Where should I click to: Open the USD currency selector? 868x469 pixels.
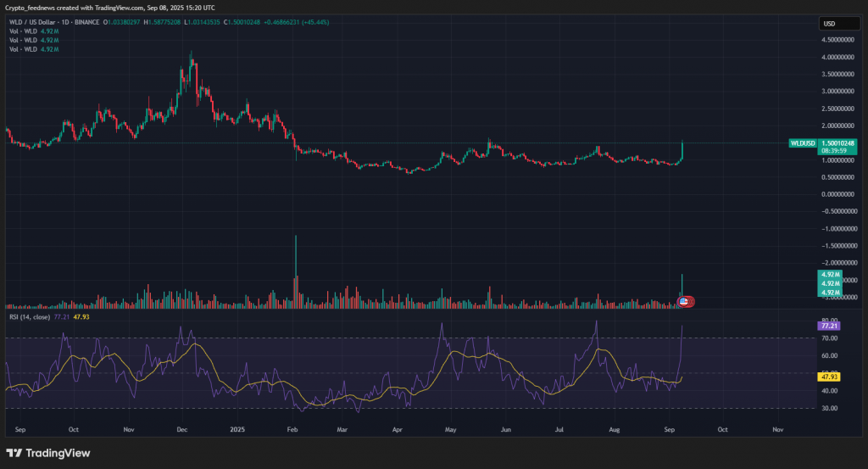pos(829,24)
